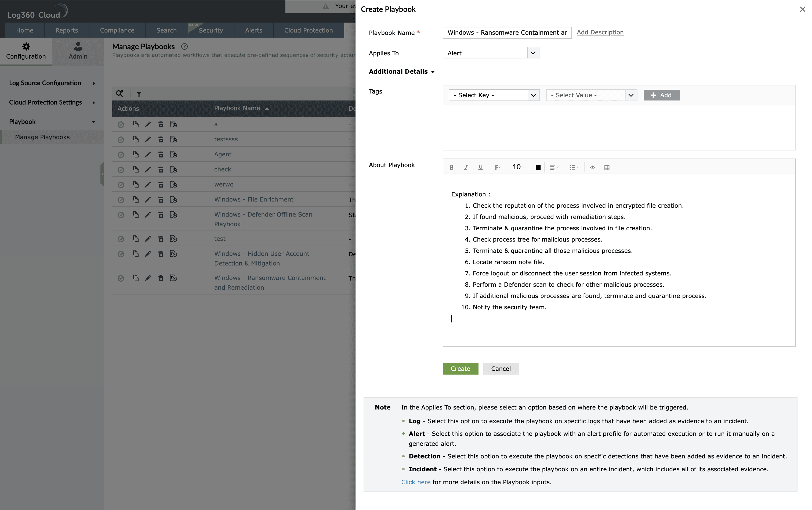Expand Cloud Protection Settings menu
Viewport: 812px width, 510px height.
(52, 102)
